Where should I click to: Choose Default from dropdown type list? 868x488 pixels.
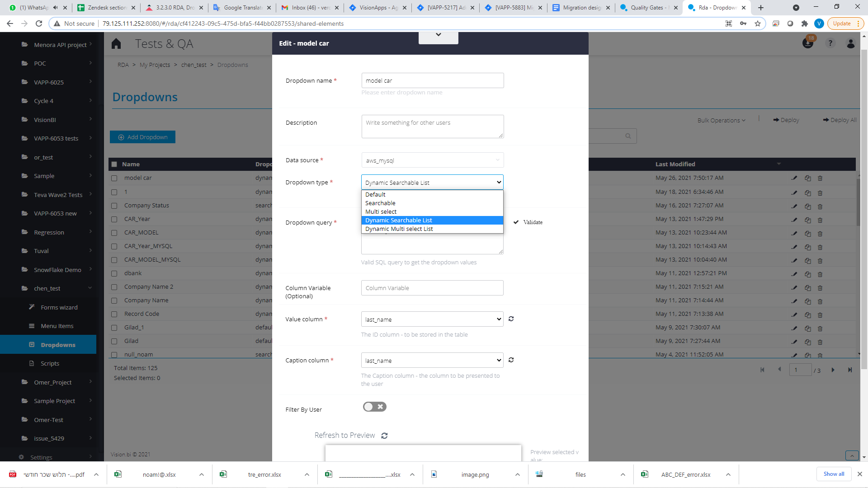coord(432,194)
